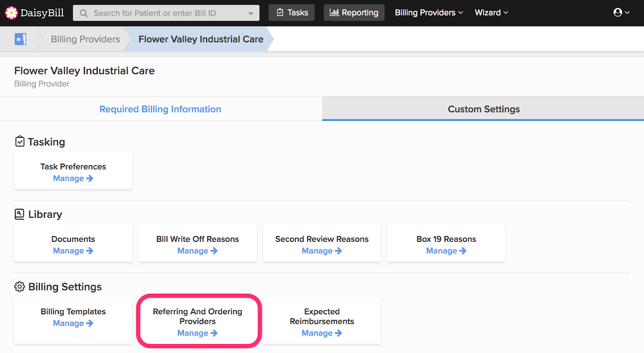Open the home breadcrumb icon

pyautogui.click(x=21, y=39)
